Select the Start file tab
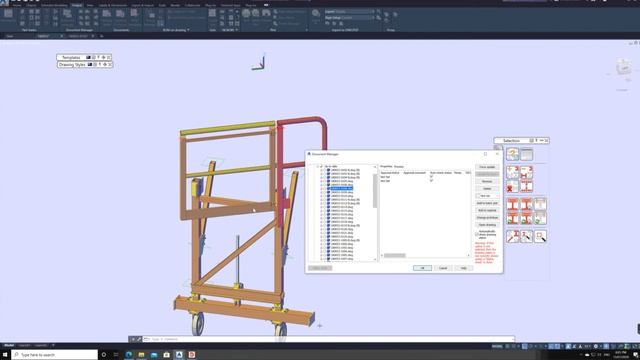The height and width of the screenshot is (360, 640). 9,36
